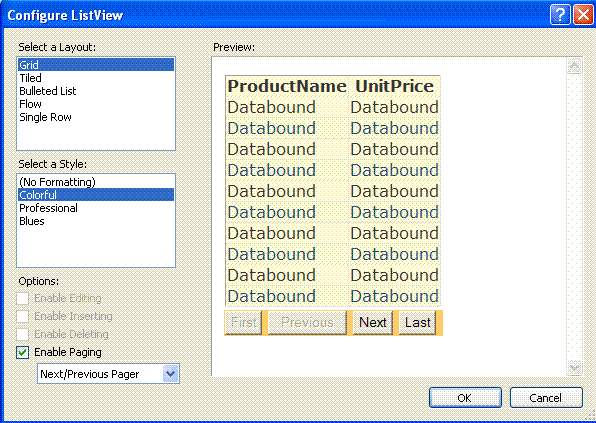The height and width of the screenshot is (423, 596).
Task: Click the preview scrollbar up arrow
Action: click(x=574, y=67)
